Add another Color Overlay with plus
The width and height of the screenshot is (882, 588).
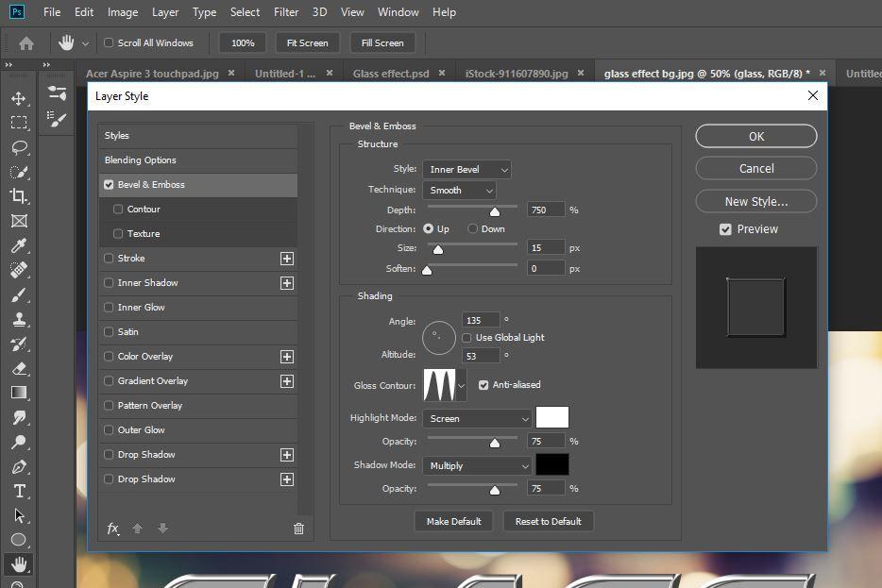pos(287,357)
